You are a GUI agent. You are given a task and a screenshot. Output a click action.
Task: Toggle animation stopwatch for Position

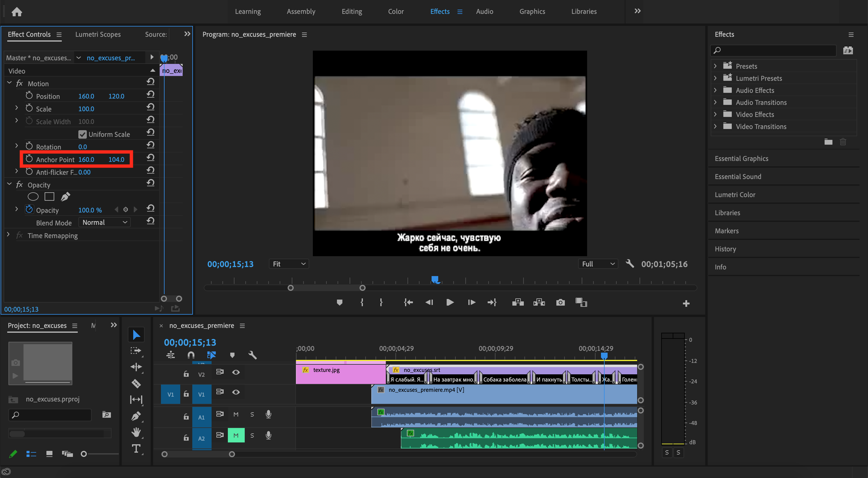pyautogui.click(x=29, y=96)
